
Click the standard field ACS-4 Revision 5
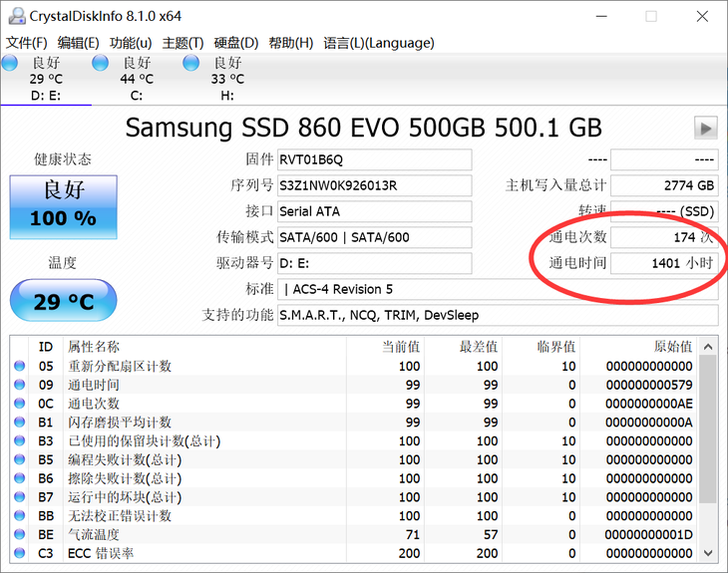[x=498, y=290]
